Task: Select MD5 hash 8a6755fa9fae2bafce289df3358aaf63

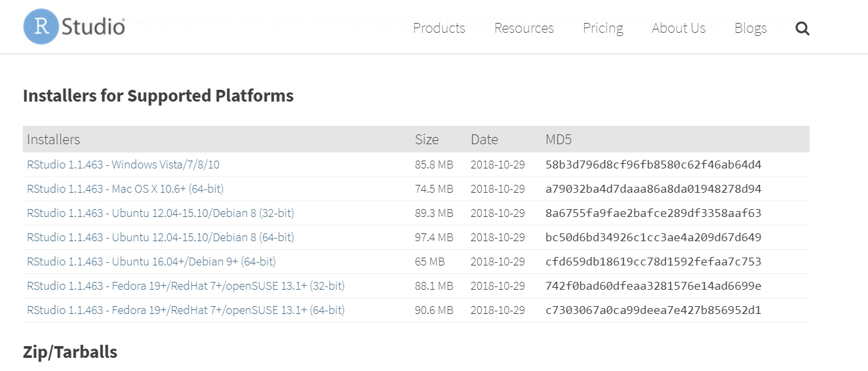Action: coord(653,213)
